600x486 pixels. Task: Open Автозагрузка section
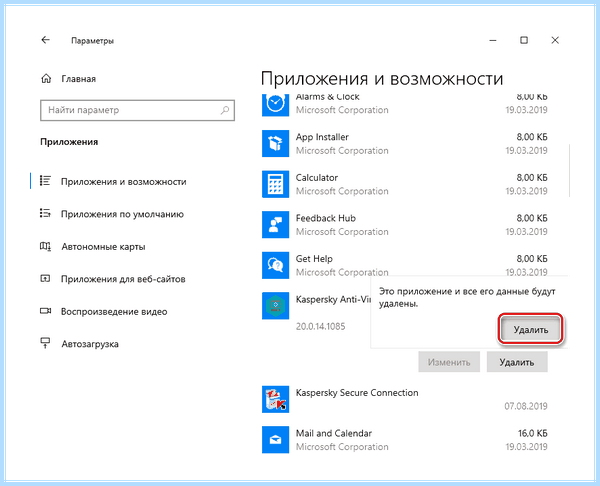90,344
